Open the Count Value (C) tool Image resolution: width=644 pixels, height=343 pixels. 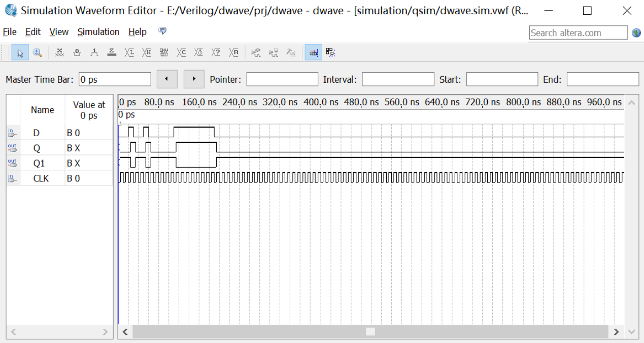tap(181, 52)
